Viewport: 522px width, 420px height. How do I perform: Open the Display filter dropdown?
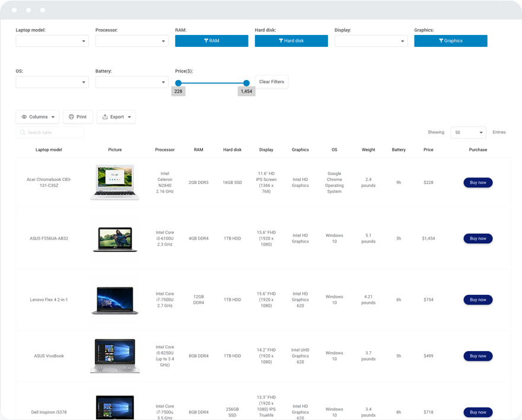pos(371,41)
